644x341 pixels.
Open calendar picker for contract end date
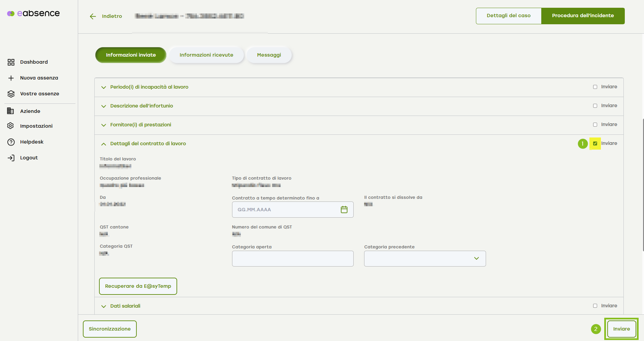[344, 210]
